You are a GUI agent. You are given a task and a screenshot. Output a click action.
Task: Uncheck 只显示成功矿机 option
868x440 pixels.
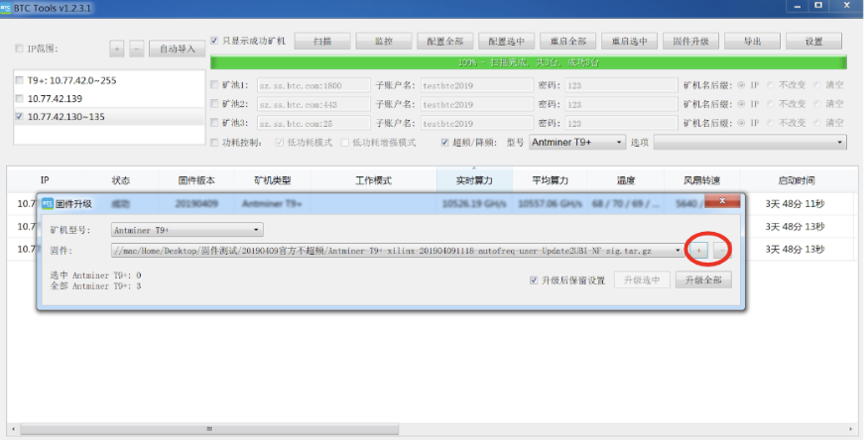pos(215,41)
